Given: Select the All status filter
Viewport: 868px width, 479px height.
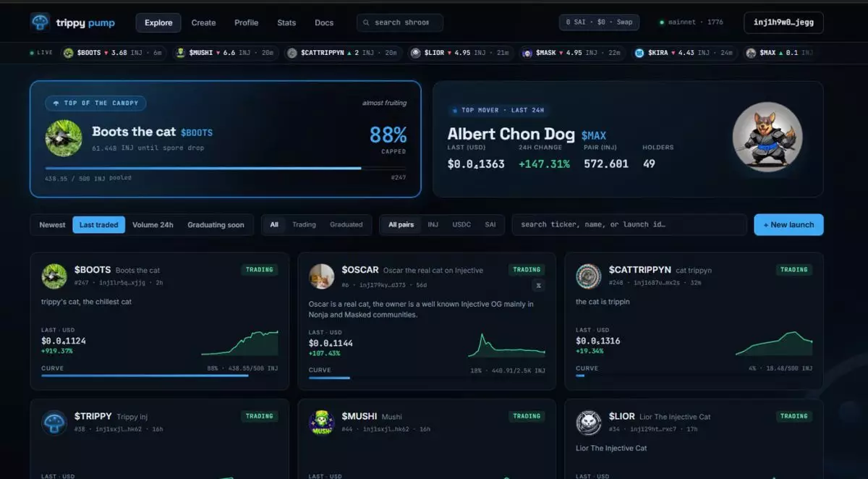Looking at the screenshot, I should pos(274,224).
